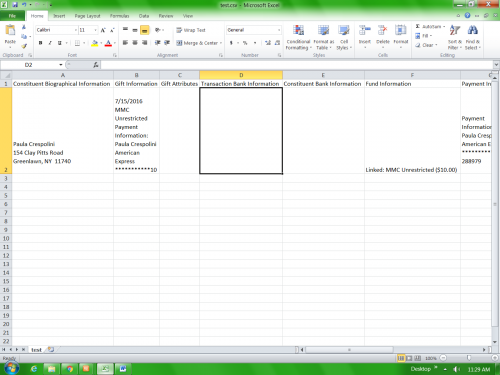Click Increase Indent icon

(167, 43)
